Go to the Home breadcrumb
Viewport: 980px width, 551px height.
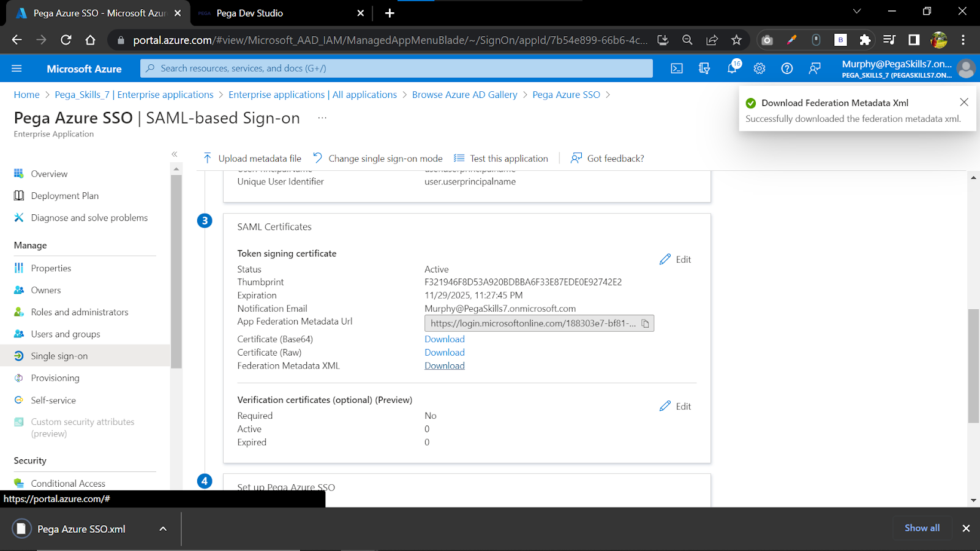26,95
